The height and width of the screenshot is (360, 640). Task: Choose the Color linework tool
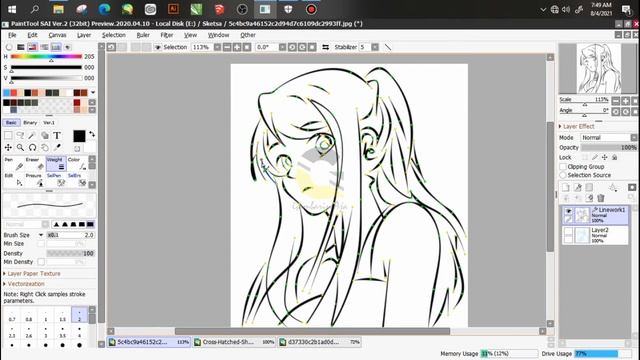click(x=77, y=164)
